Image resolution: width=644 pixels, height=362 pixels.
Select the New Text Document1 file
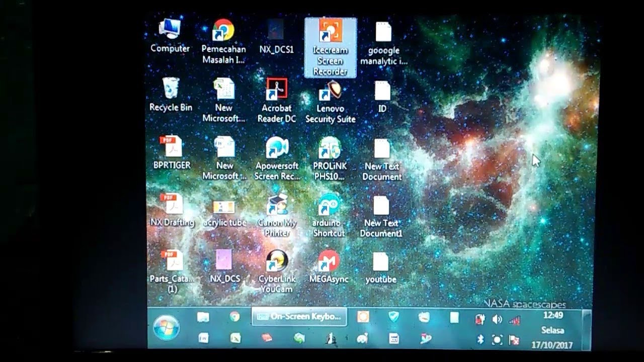point(381,217)
